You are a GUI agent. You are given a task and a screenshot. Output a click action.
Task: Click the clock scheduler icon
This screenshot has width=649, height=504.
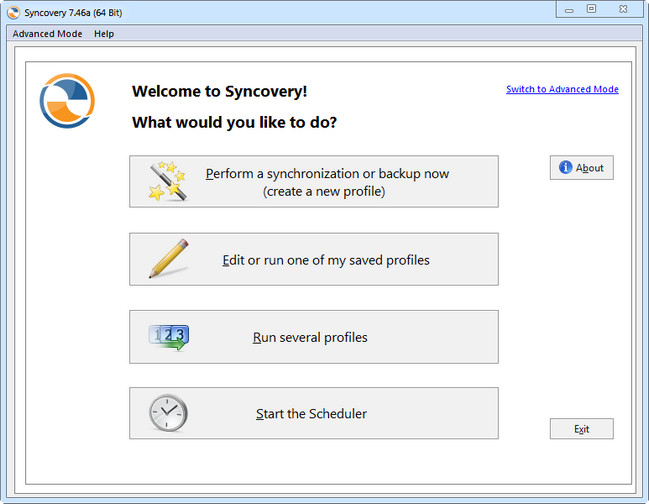(168, 413)
